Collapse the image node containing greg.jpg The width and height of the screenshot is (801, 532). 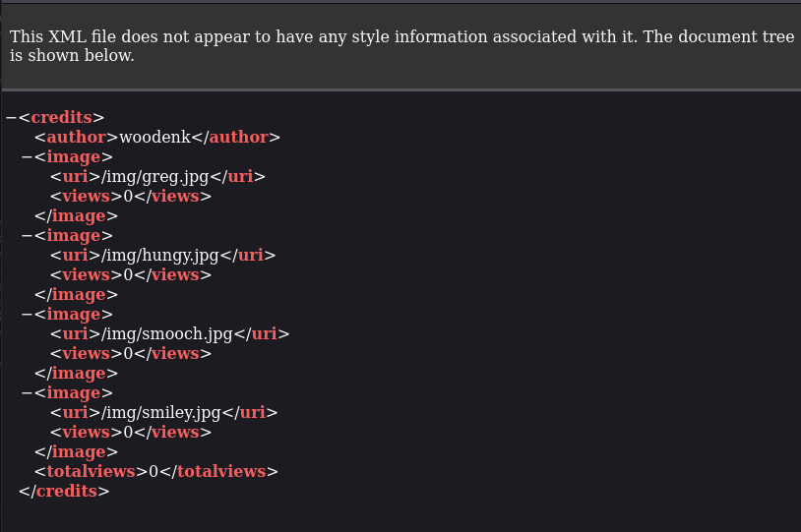(x=28, y=157)
